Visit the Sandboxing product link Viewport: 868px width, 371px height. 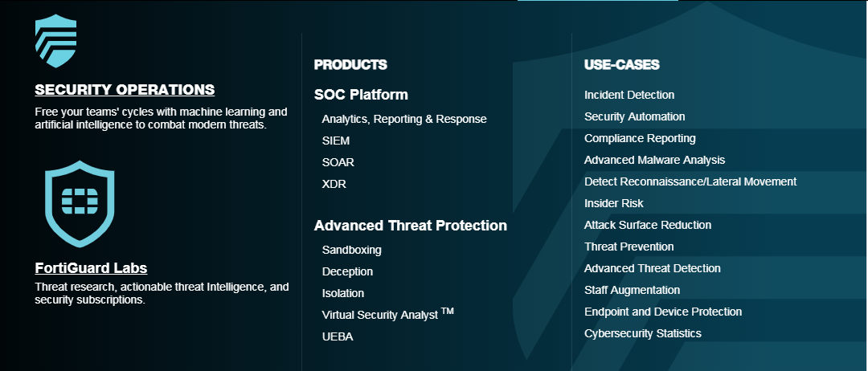point(351,250)
